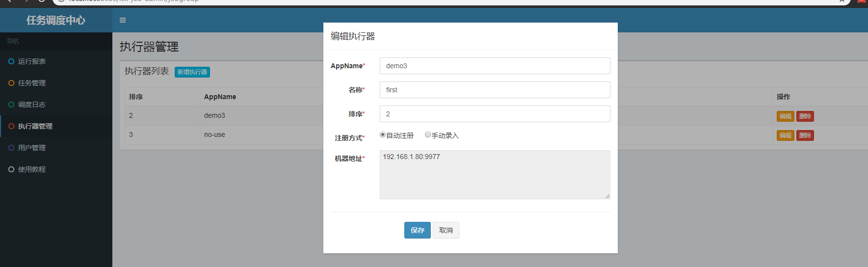Click the 使用教程 circle icon
Image resolution: width=868 pixels, height=267 pixels.
click(x=11, y=169)
